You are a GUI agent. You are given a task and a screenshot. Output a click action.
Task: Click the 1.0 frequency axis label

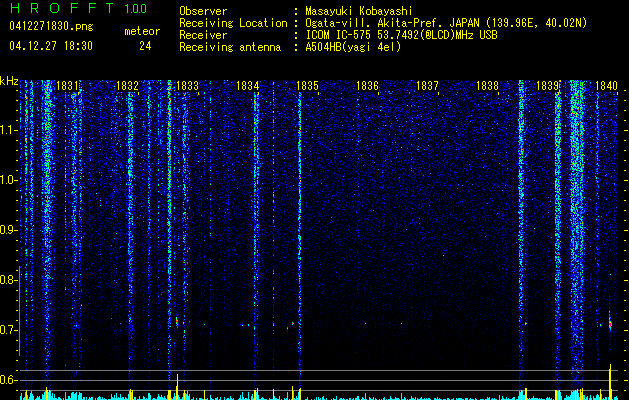click(9, 180)
